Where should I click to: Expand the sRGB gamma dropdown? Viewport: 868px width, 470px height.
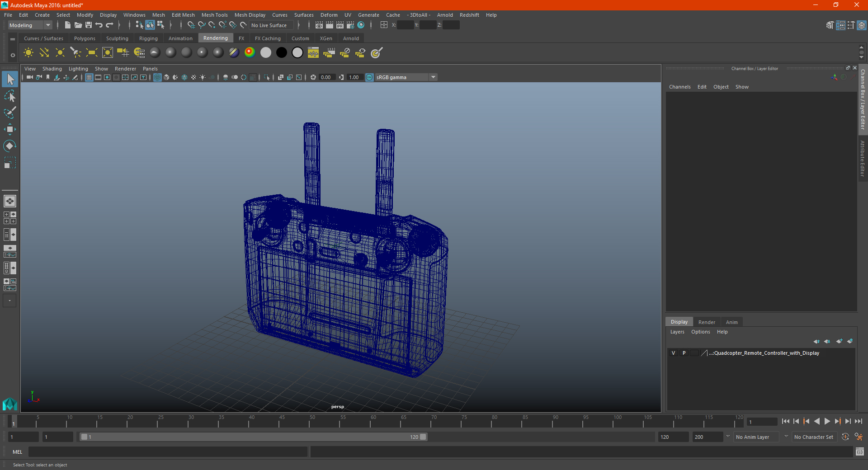pyautogui.click(x=434, y=77)
